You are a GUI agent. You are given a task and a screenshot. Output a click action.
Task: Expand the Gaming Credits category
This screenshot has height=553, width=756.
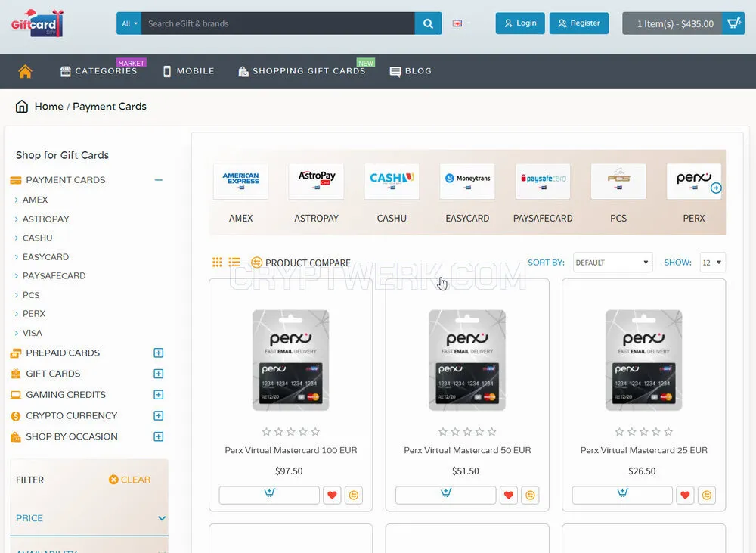click(158, 395)
